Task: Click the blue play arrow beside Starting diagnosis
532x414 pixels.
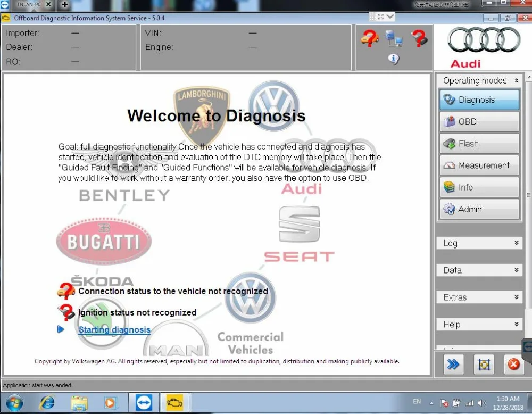Action: (x=61, y=329)
